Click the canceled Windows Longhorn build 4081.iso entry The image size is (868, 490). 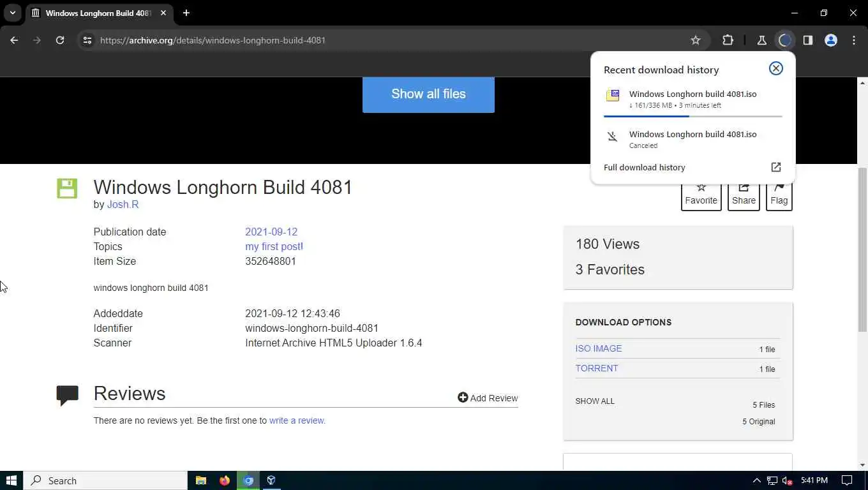coord(693,139)
